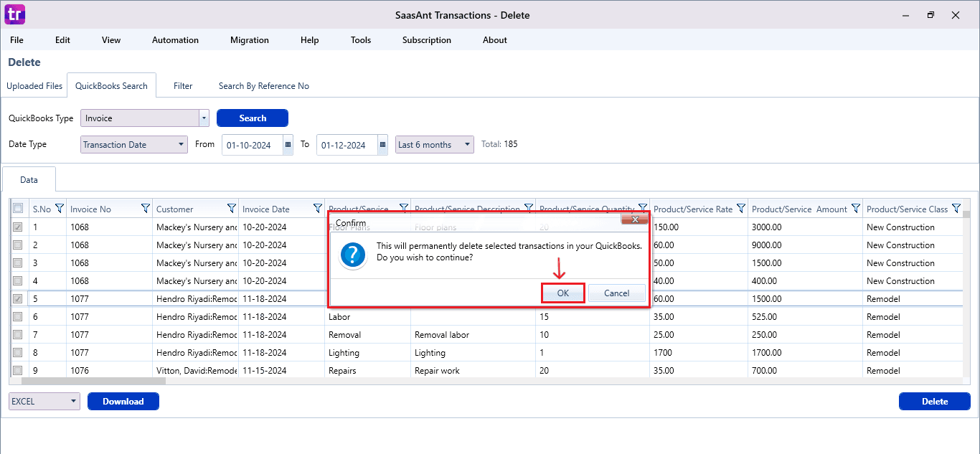Open the Transaction Date type dropdown

181,145
